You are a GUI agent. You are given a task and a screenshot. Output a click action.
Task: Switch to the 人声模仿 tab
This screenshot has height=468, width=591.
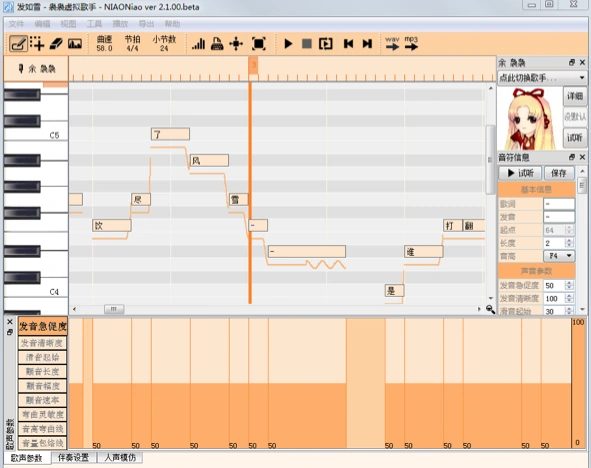[x=120, y=457]
